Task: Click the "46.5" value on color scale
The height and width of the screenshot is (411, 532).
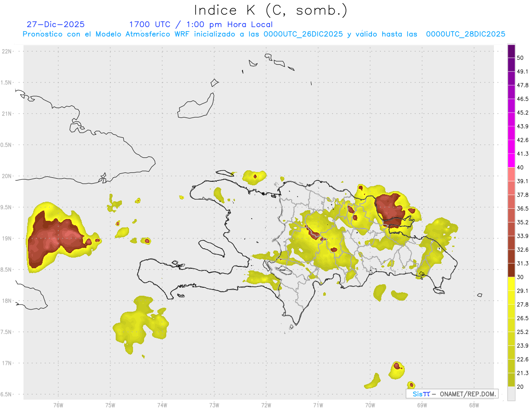Action: tap(523, 99)
